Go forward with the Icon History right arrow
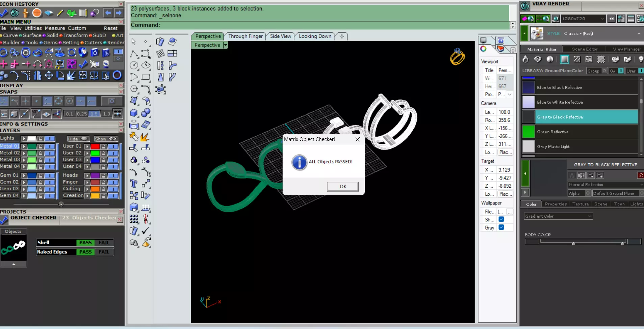 (119, 13)
